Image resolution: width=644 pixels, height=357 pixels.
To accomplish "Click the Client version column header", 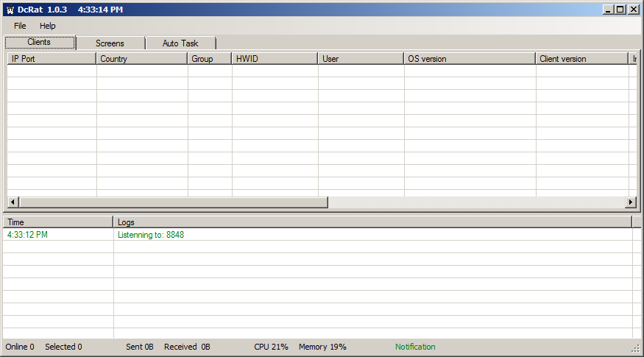I will [x=581, y=59].
